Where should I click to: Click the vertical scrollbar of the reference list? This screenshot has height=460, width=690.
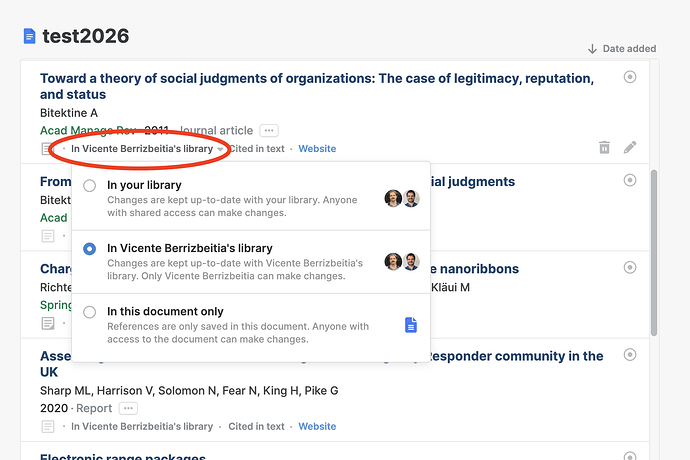654,253
